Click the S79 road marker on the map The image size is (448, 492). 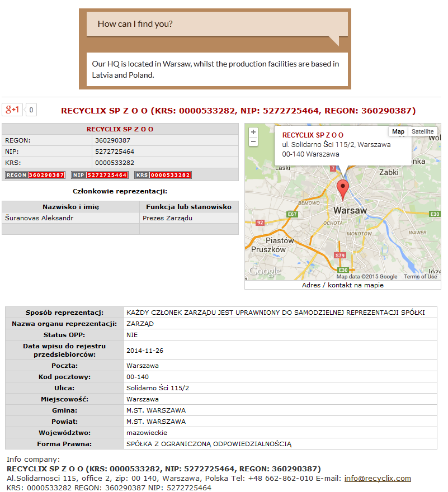(x=340, y=256)
